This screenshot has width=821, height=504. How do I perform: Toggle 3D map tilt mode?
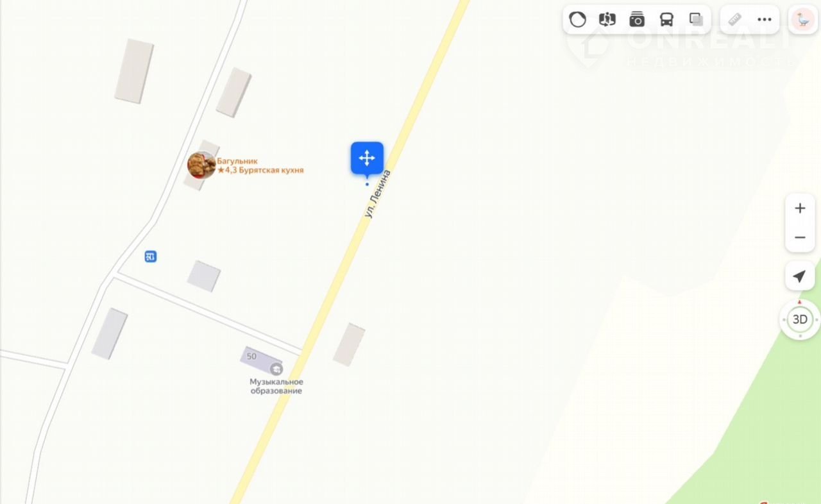pos(800,319)
